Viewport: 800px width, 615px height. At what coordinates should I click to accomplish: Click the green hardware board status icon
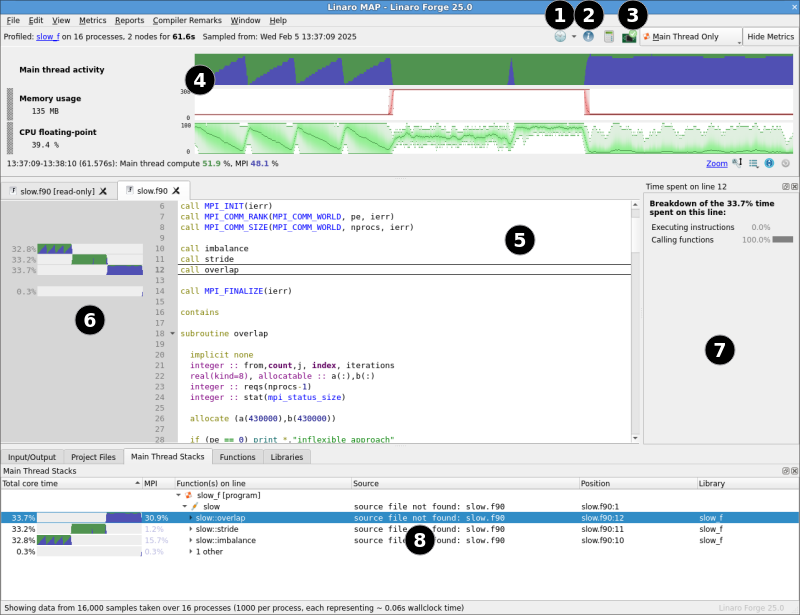[x=629, y=37]
